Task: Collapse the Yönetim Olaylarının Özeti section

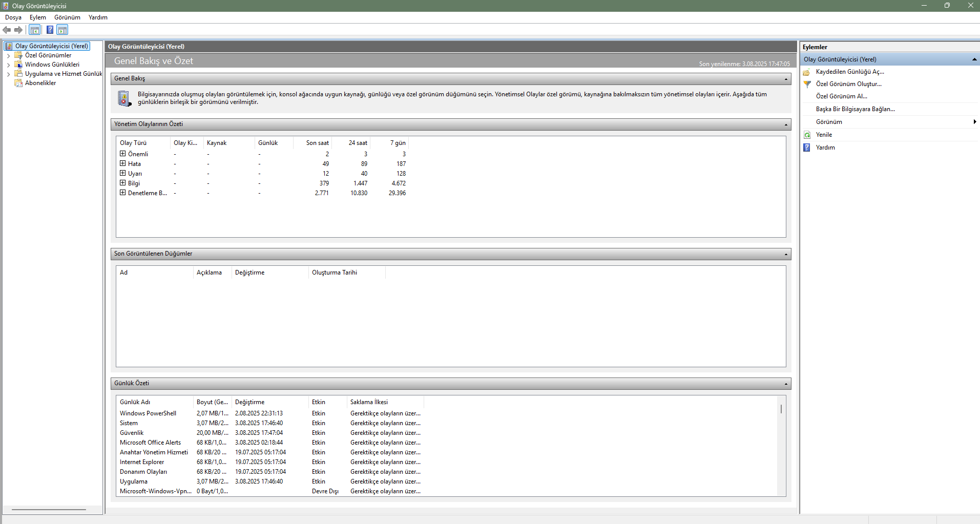Action: pyautogui.click(x=786, y=124)
